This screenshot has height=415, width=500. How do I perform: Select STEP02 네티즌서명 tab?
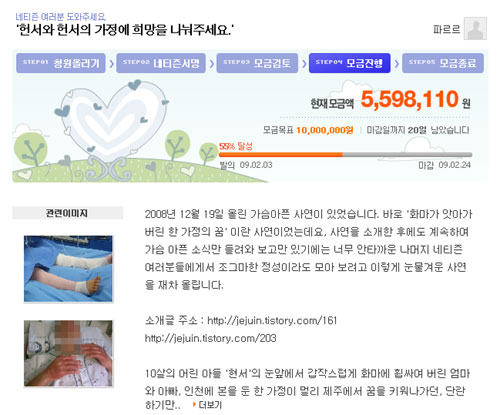tap(161, 63)
